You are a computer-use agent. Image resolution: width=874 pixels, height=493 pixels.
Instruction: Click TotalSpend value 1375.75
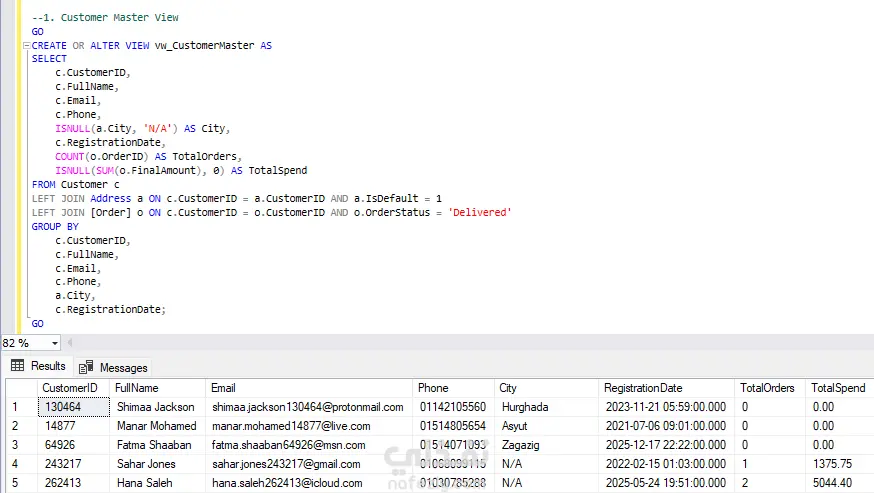pyautogui.click(x=832, y=464)
